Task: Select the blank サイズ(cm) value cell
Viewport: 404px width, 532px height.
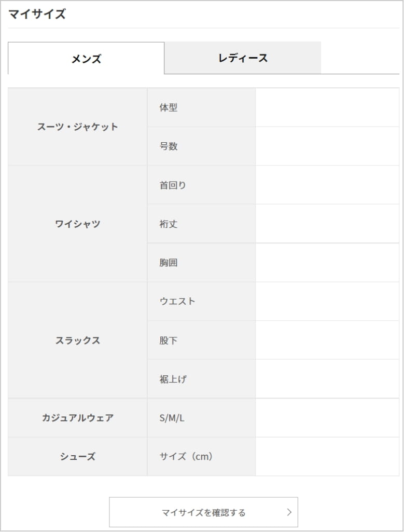Action: pyautogui.click(x=327, y=457)
